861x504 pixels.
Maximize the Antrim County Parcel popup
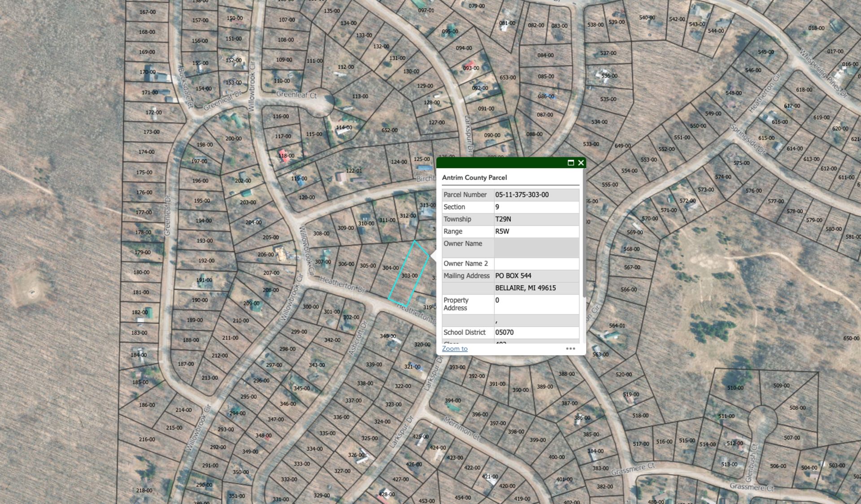571,163
